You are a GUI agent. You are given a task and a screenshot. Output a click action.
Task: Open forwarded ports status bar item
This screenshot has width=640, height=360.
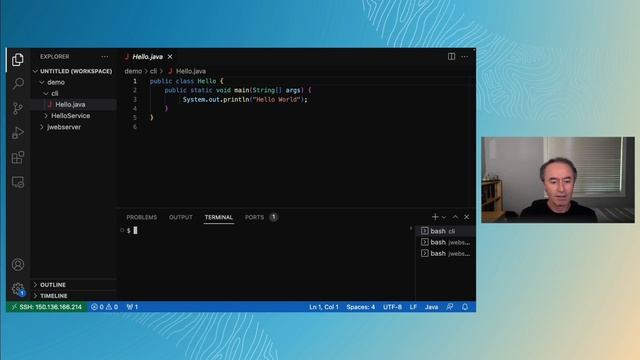coord(132,307)
